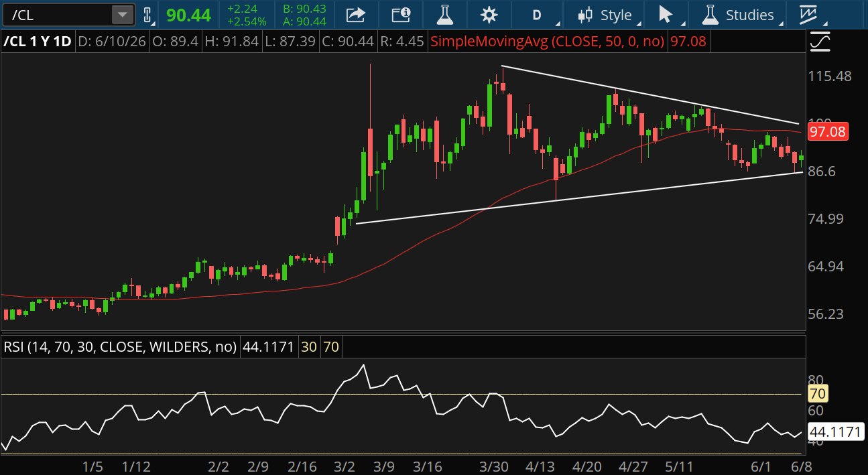The height and width of the screenshot is (475, 868).
Task: Select the pointer drawing tool
Action: 665,15
